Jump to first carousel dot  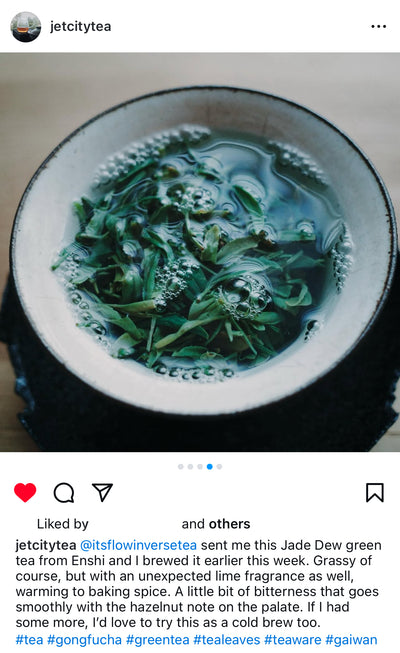pos(180,466)
